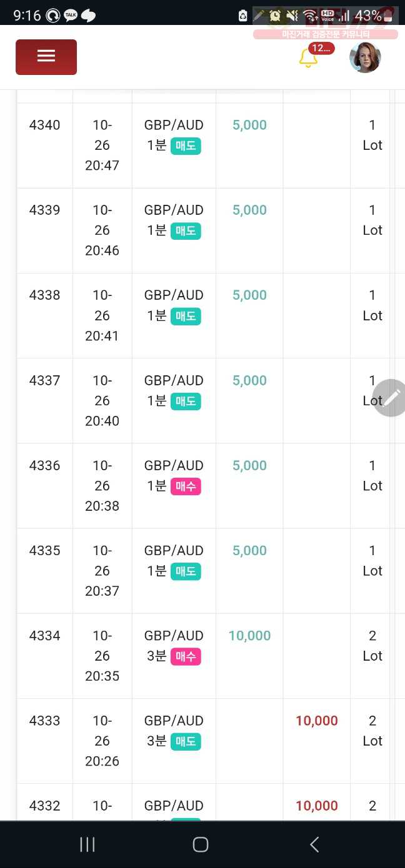Tap the notification count badge 12...
The image size is (405, 868).
pos(321,48)
